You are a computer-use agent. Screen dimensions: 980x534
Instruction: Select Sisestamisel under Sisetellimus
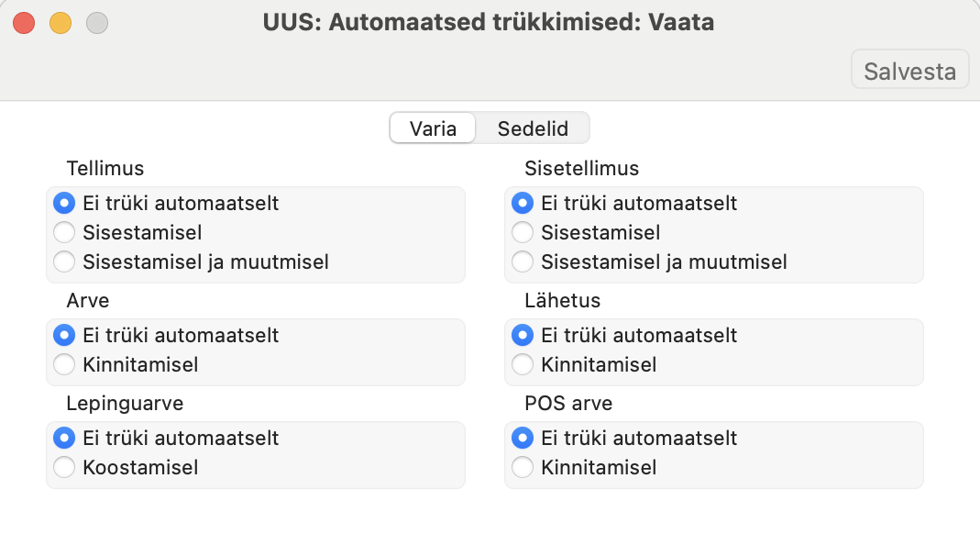tap(523, 232)
